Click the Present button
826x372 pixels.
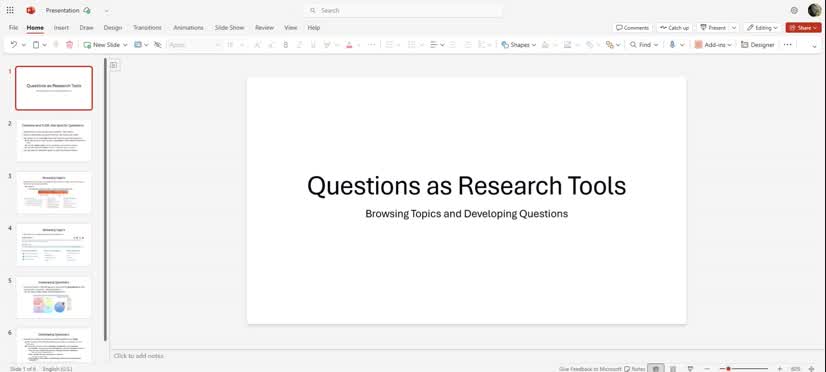(x=713, y=27)
